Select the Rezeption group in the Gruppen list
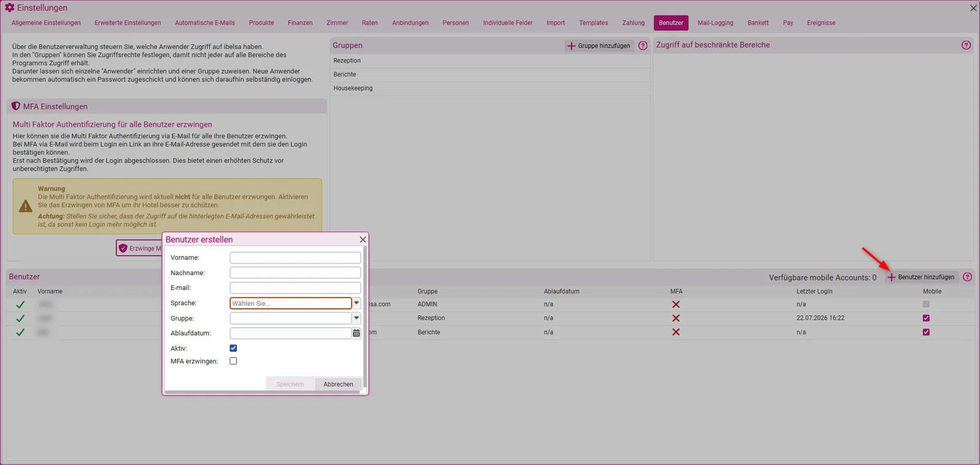Viewport: 980px width, 465px height. click(490, 61)
